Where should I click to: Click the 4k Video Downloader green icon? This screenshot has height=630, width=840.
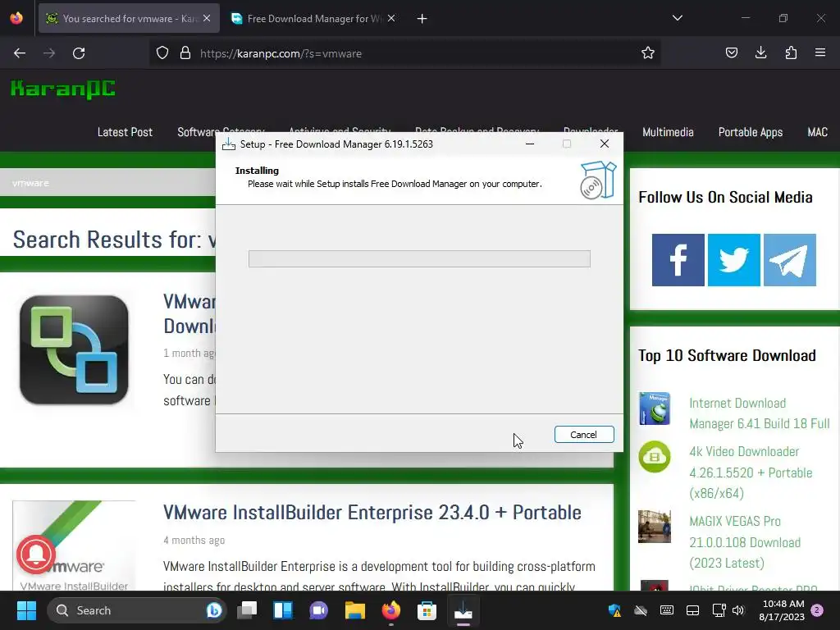pos(654,456)
